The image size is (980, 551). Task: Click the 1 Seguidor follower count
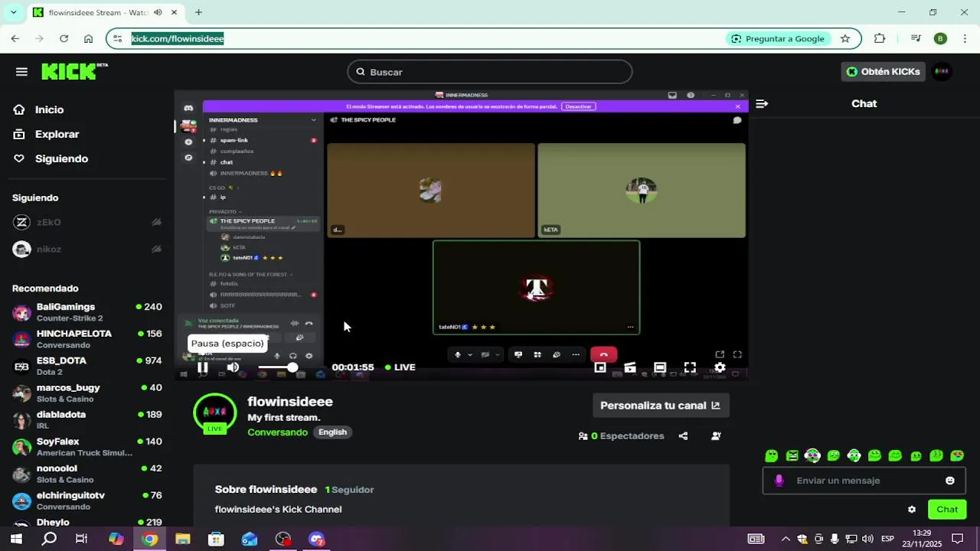[349, 490]
